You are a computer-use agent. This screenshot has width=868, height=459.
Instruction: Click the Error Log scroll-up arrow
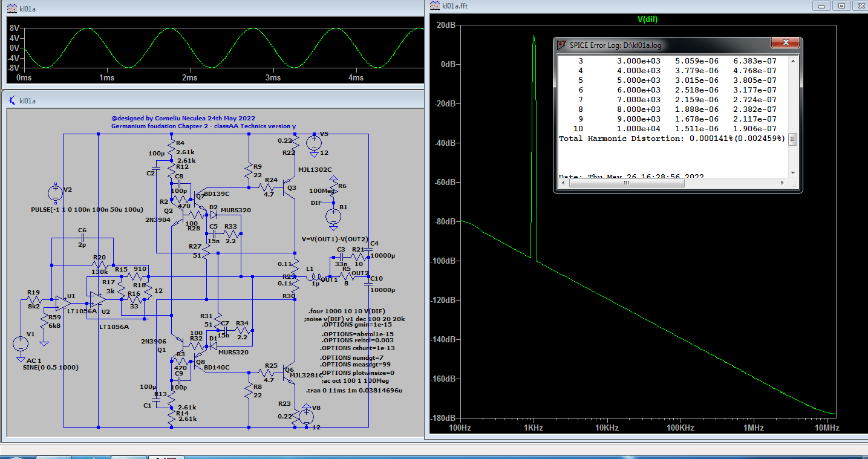(x=793, y=61)
